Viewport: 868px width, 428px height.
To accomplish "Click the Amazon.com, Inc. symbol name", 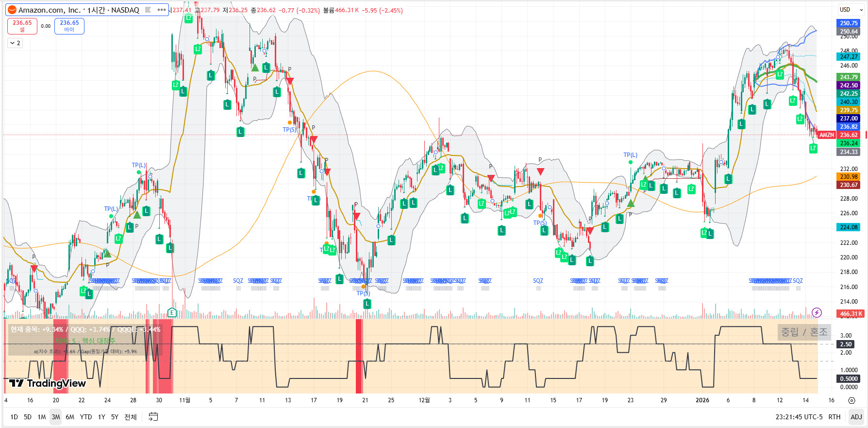I will point(50,10).
